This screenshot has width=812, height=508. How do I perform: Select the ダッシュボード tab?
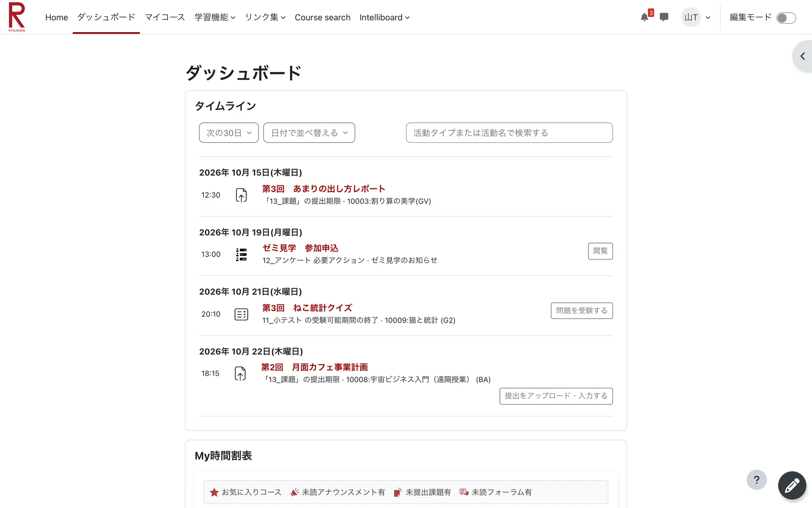coord(106,17)
